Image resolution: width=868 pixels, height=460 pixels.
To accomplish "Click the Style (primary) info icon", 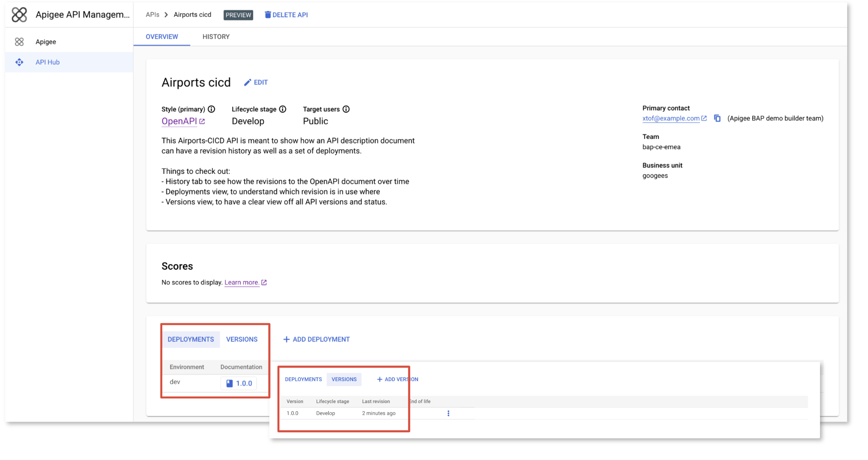I will point(211,109).
